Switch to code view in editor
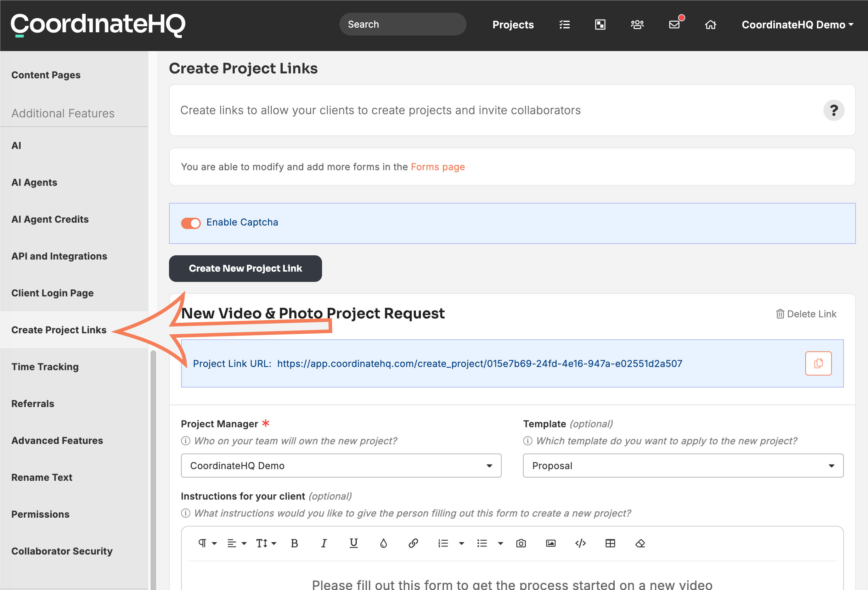Viewport: 868px width, 590px height. tap(580, 543)
